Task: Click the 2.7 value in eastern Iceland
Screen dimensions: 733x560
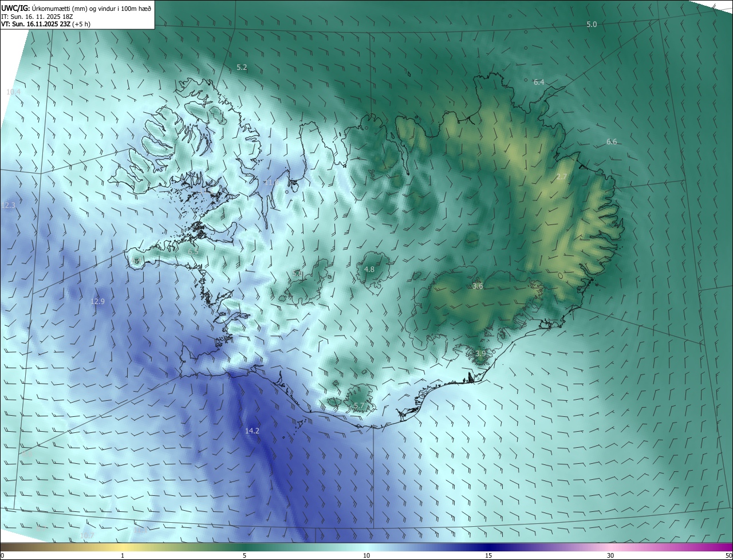Action: pyautogui.click(x=562, y=177)
